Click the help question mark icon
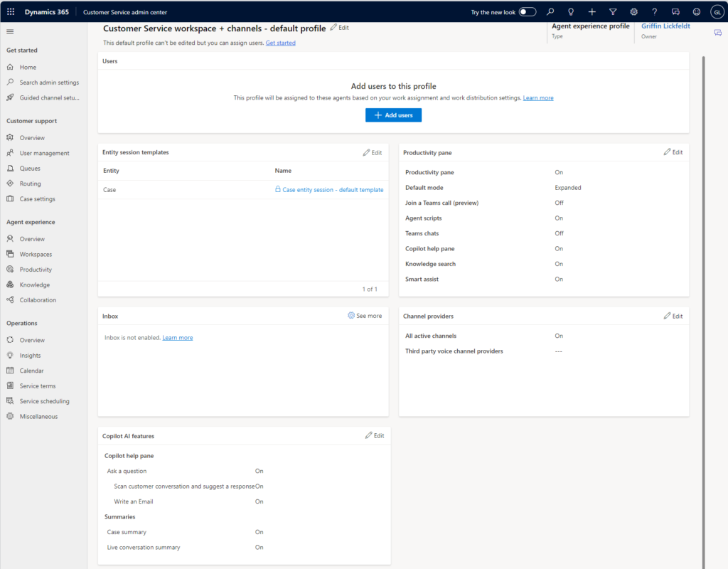The width and height of the screenshot is (728, 569). 655,12
